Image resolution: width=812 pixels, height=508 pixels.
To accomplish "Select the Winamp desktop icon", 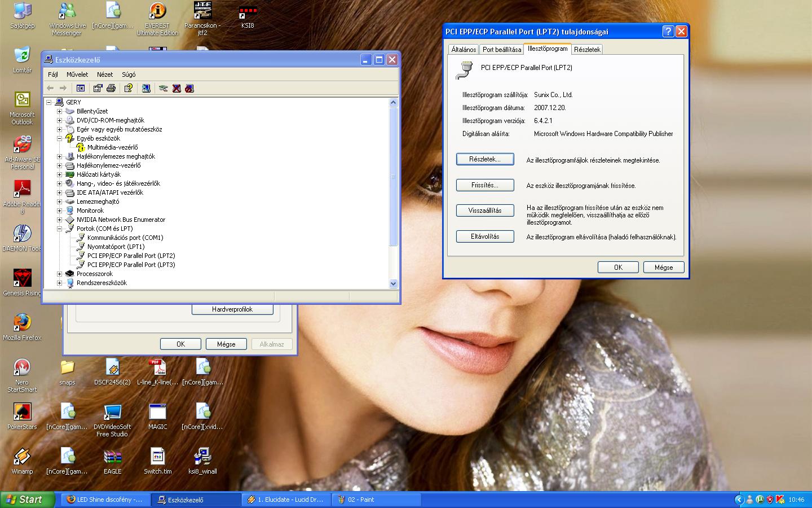I will [22, 461].
